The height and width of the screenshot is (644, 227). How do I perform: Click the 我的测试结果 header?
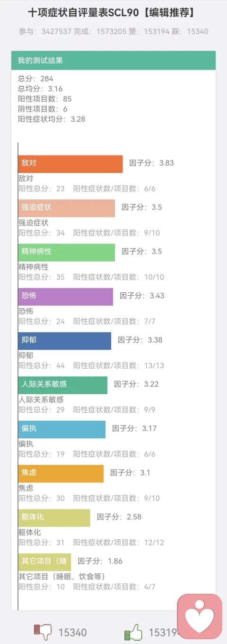(x=113, y=61)
